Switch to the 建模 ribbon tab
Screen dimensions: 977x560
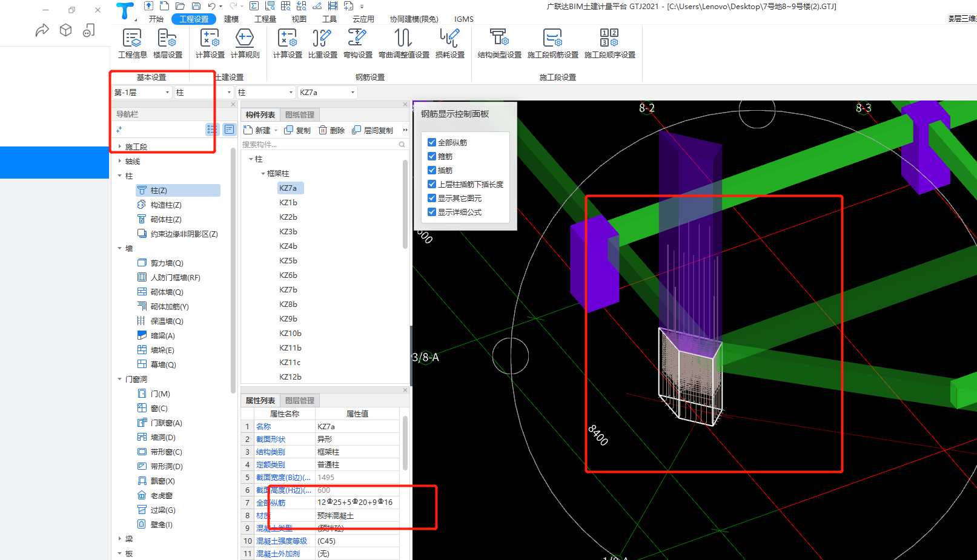pyautogui.click(x=231, y=19)
